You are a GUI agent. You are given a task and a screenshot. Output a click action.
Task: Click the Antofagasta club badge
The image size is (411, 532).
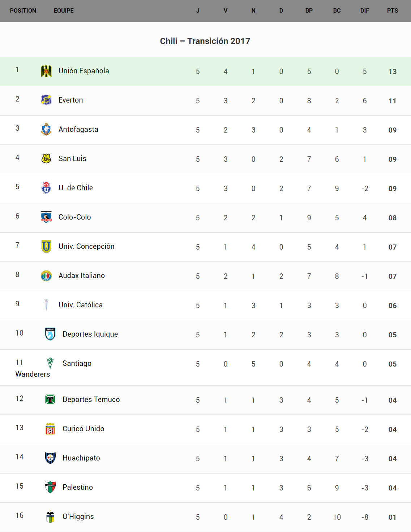(x=46, y=129)
